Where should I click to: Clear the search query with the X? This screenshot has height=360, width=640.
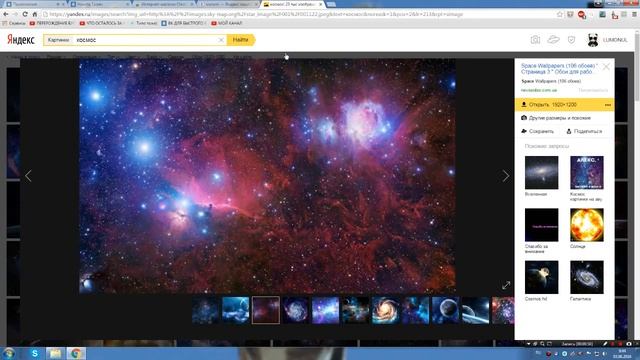[221, 40]
